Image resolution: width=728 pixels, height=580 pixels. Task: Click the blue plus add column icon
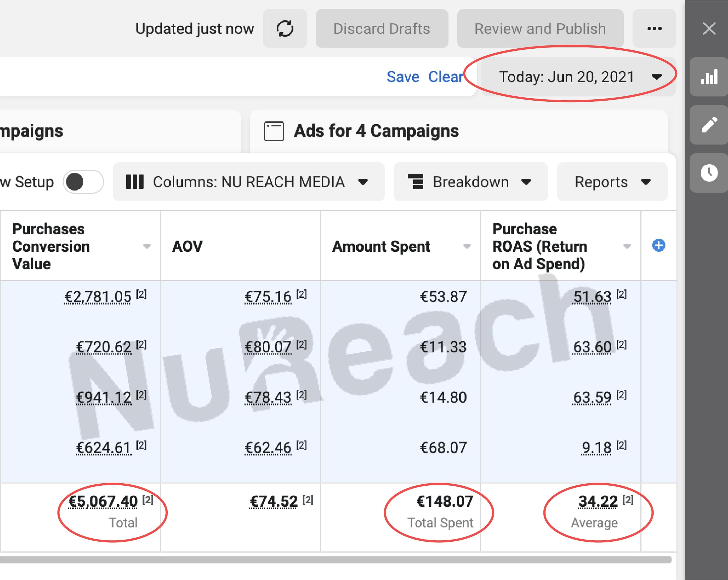point(658,245)
